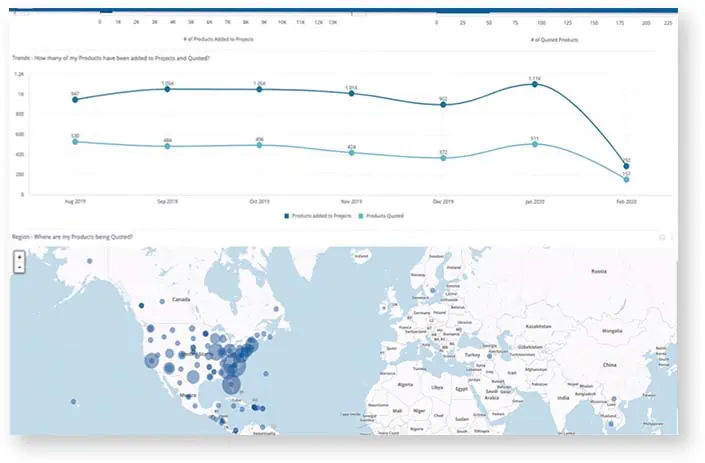Click the China label on the map

click(x=610, y=365)
